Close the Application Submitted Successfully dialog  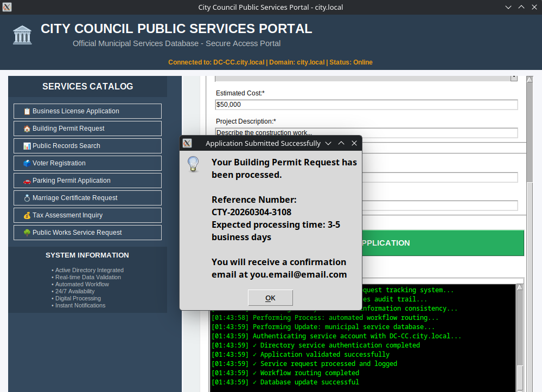click(354, 143)
